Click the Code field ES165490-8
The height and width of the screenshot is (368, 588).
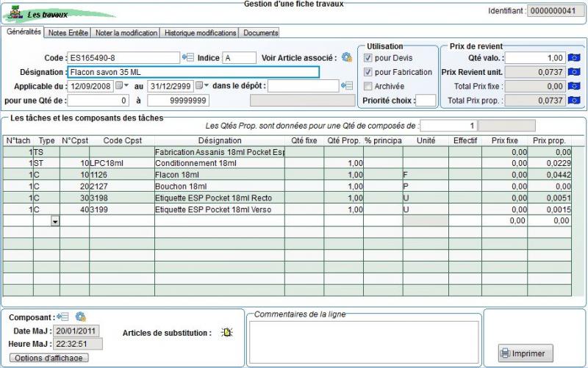(123, 58)
